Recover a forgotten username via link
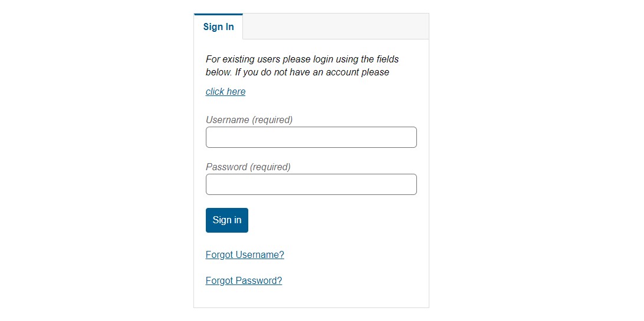The image size is (644, 321). click(x=245, y=255)
